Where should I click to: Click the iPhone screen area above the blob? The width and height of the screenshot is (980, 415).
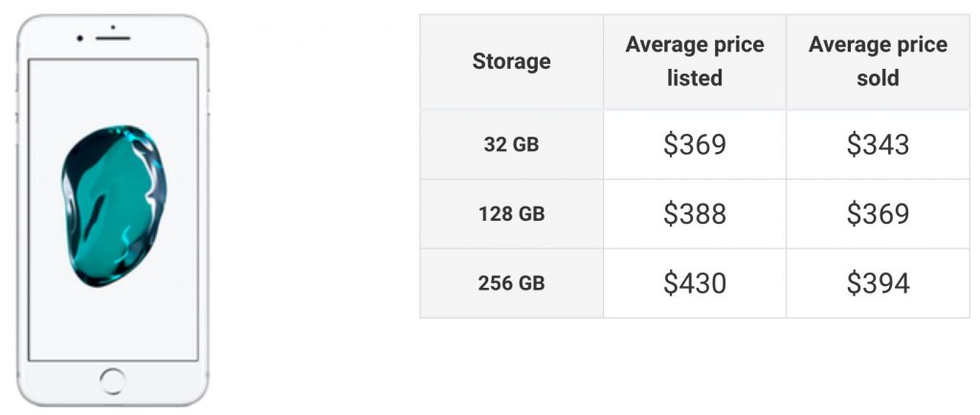pos(113,92)
